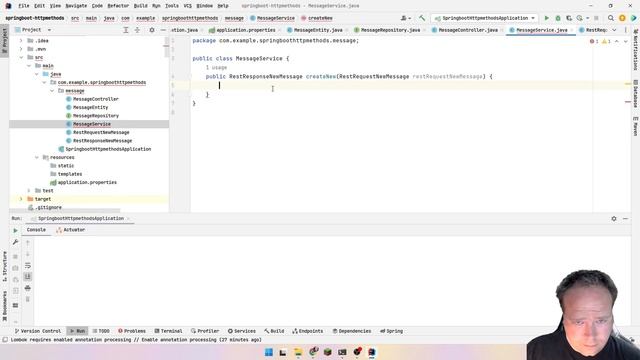Collapse the message package

pos(52,91)
